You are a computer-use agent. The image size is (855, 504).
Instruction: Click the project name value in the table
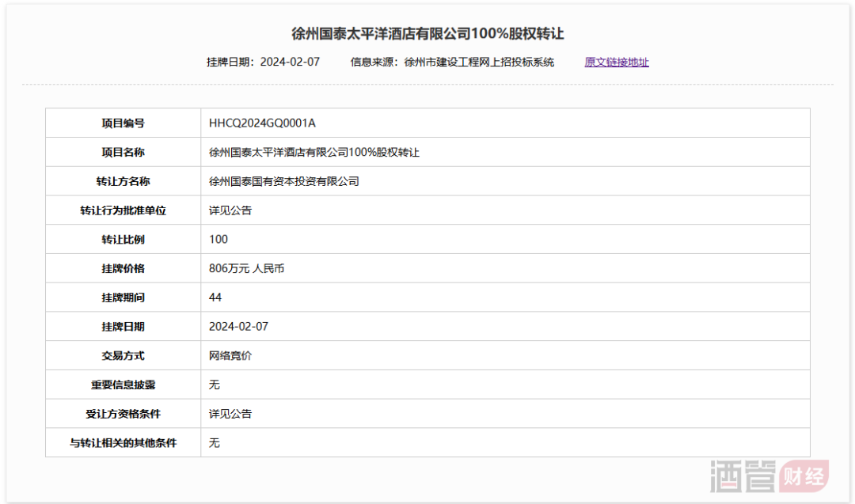tap(313, 152)
